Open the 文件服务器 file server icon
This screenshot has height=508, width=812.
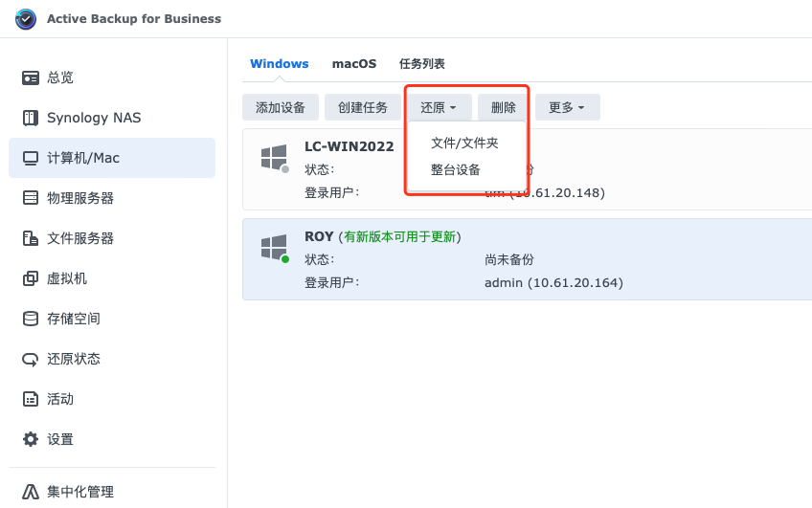31,238
